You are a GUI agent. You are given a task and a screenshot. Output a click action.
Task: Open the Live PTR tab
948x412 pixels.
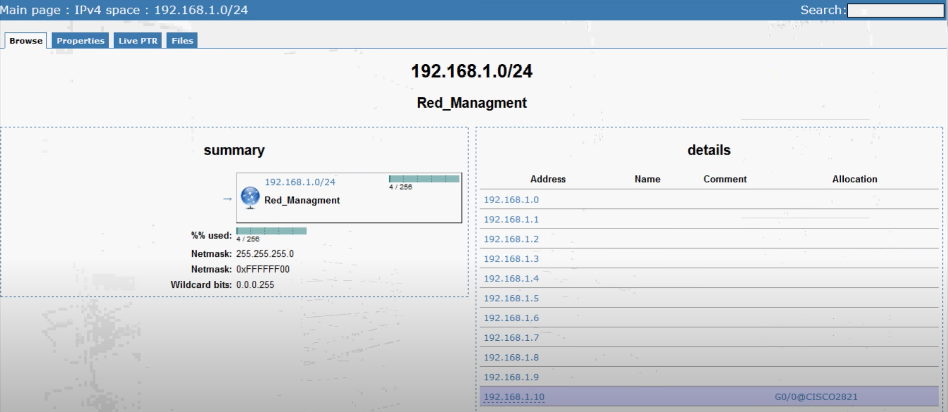(x=138, y=41)
